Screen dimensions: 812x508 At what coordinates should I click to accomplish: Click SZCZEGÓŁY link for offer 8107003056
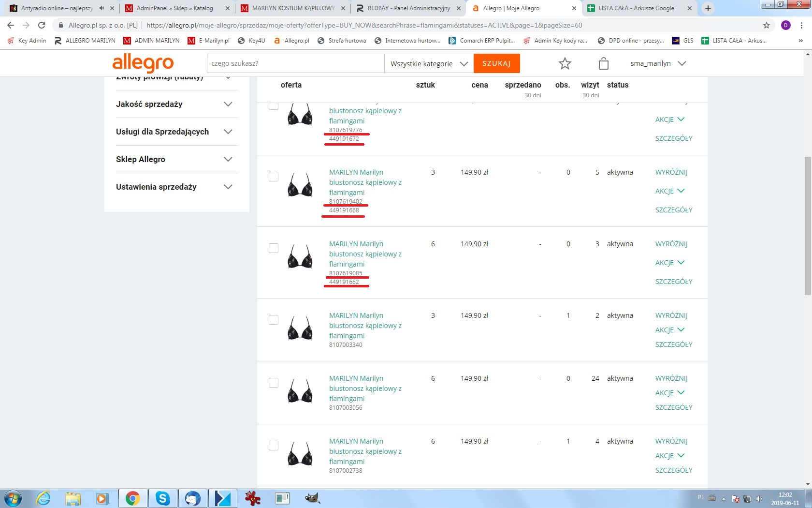click(x=673, y=407)
